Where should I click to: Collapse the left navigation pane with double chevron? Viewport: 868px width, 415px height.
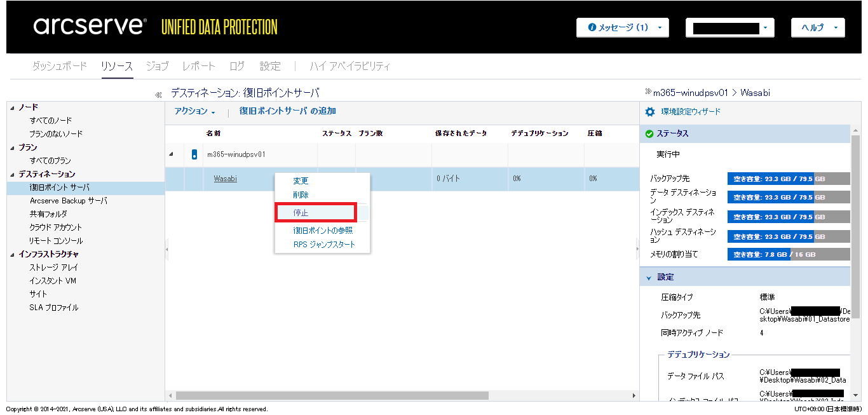pyautogui.click(x=158, y=95)
